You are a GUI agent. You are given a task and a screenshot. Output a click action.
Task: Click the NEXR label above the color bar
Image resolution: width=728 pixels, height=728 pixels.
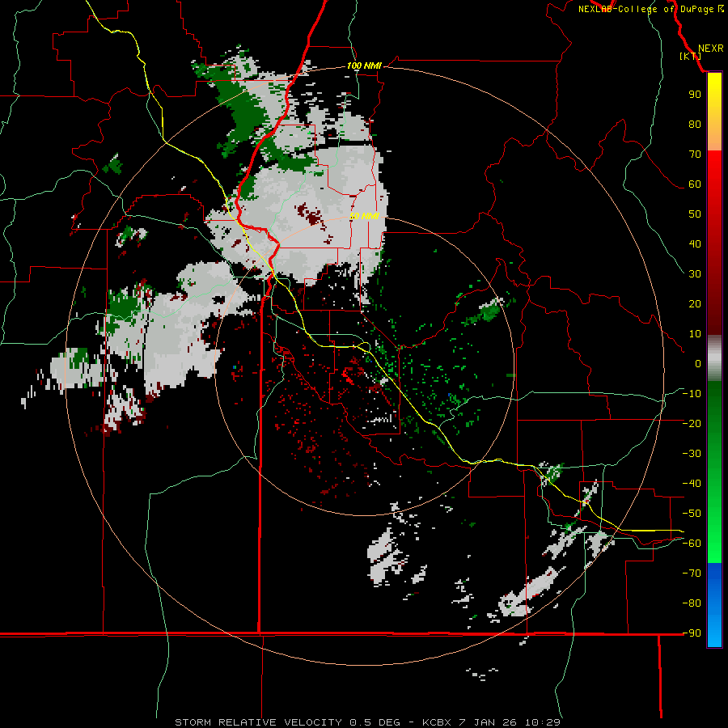pyautogui.click(x=711, y=49)
